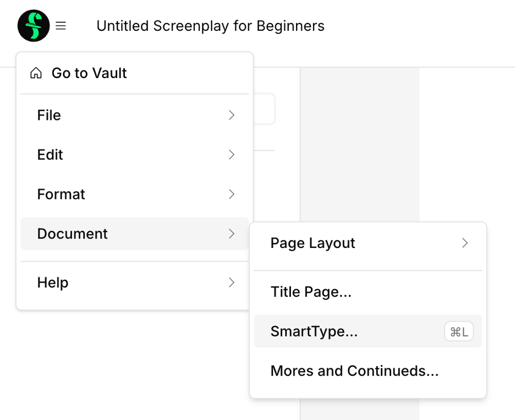Click the arrow beside the Document item

click(232, 234)
